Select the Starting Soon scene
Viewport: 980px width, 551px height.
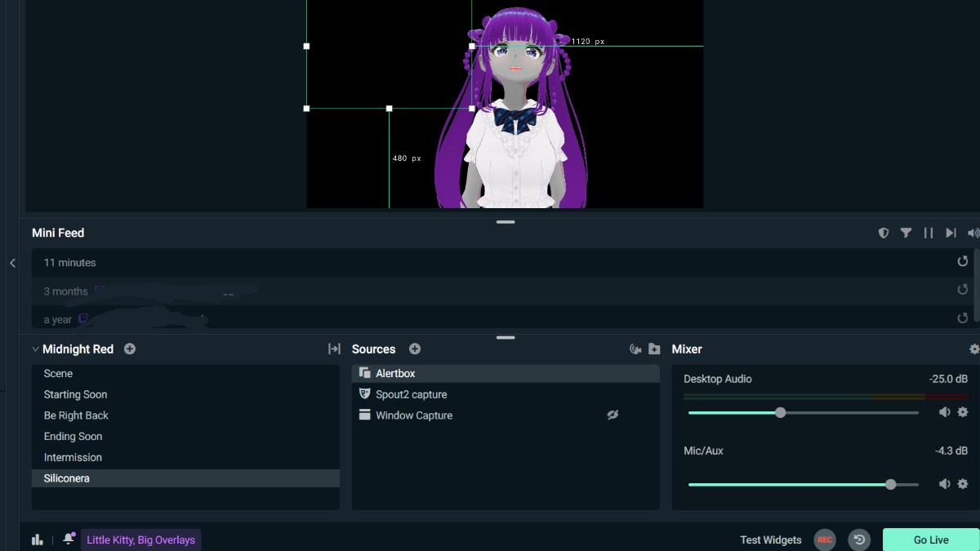coord(75,394)
